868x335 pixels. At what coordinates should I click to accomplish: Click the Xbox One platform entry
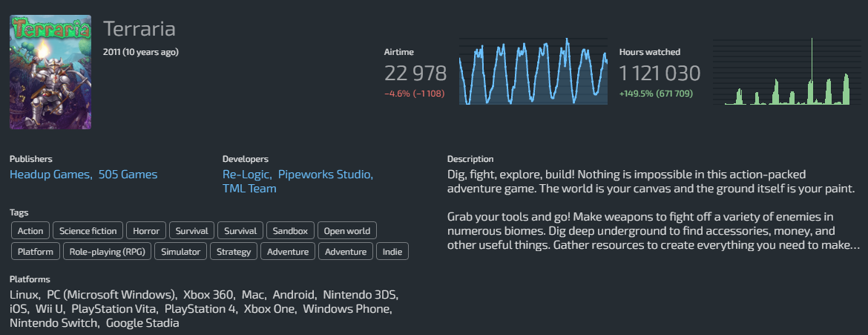pyautogui.click(x=269, y=309)
